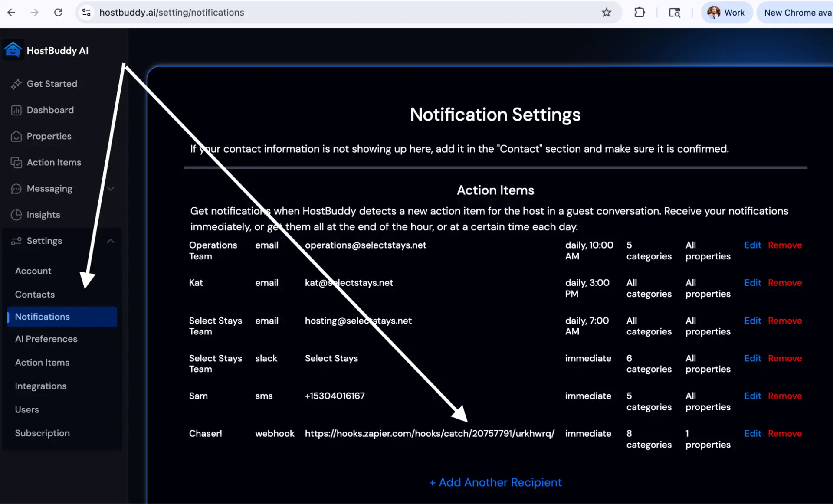Bookmark this page with the star icon
This screenshot has width=833, height=504.
pyautogui.click(x=606, y=12)
